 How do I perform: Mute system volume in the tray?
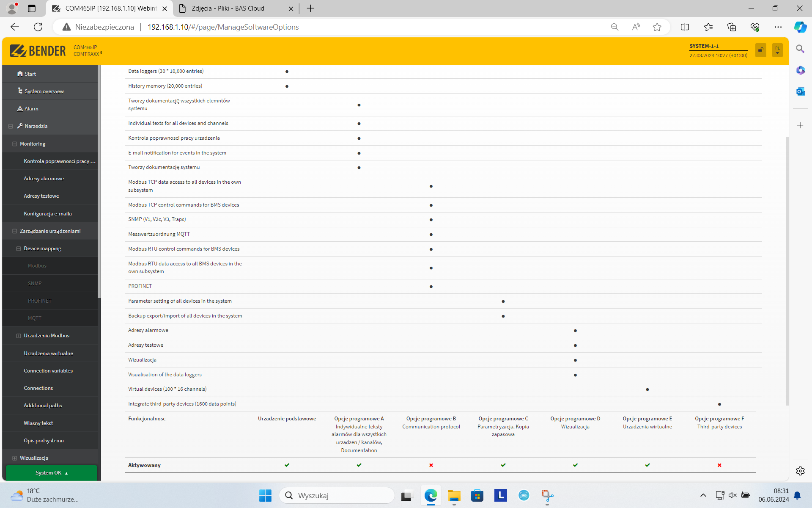pos(732,495)
